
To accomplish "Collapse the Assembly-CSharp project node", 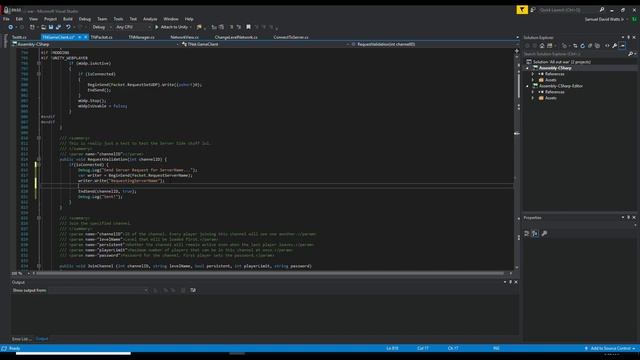I will click(x=527, y=68).
